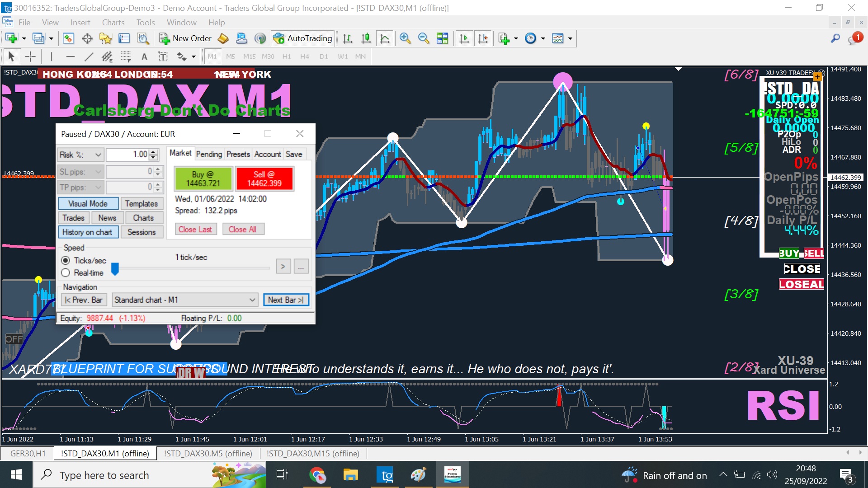Viewport: 868px width, 488px height.
Task: Select the crosshair cursor tool
Action: (30, 56)
